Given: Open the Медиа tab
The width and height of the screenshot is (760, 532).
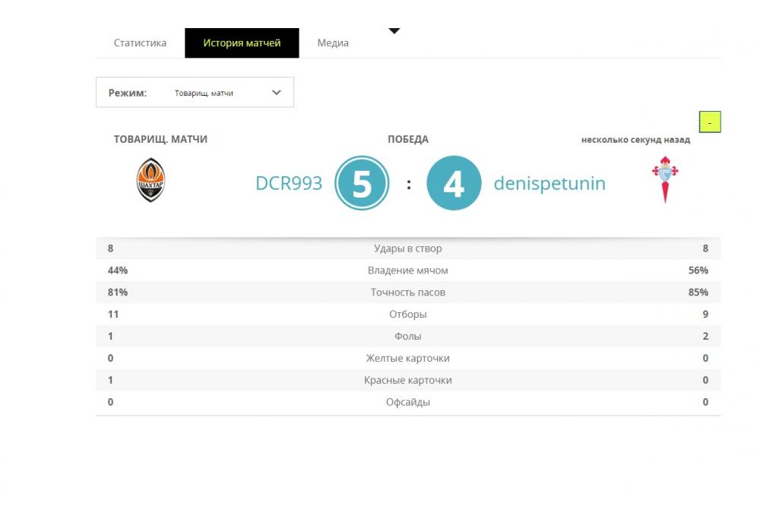Looking at the screenshot, I should tap(333, 43).
